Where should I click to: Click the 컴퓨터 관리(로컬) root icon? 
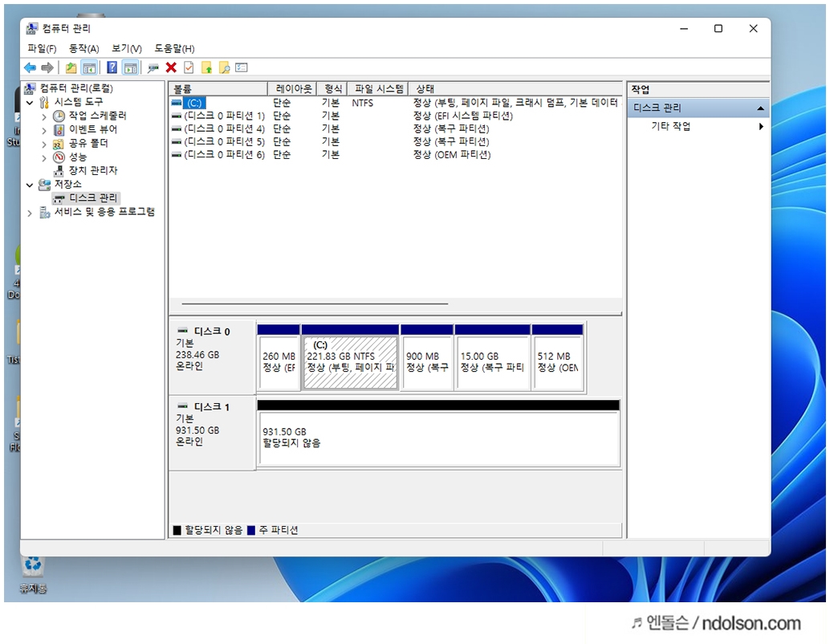click(31, 88)
